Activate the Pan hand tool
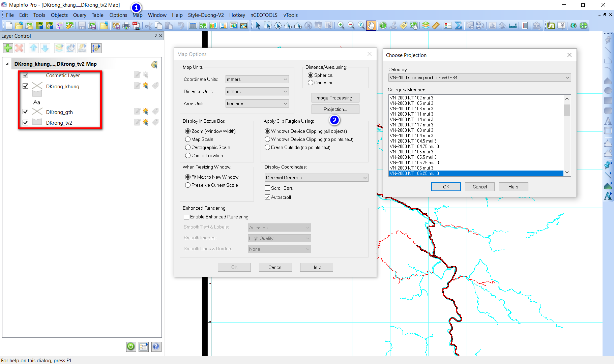Screen dimensions: 614x364 coord(371,26)
